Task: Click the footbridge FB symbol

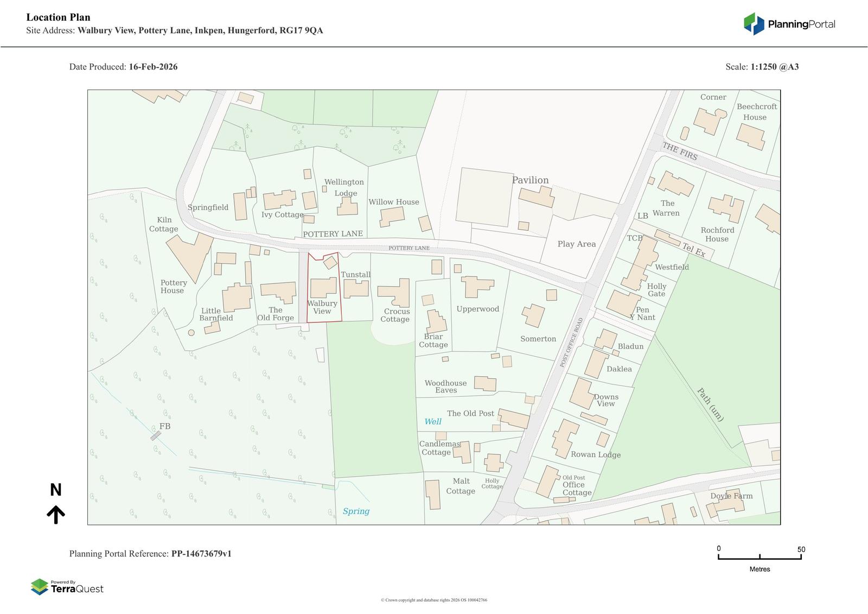Action: pyautogui.click(x=156, y=435)
